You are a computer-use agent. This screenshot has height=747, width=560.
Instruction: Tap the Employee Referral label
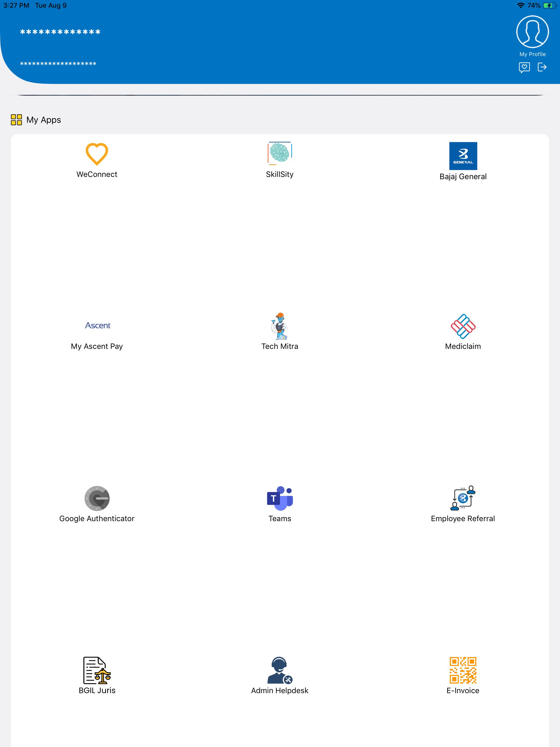click(463, 519)
